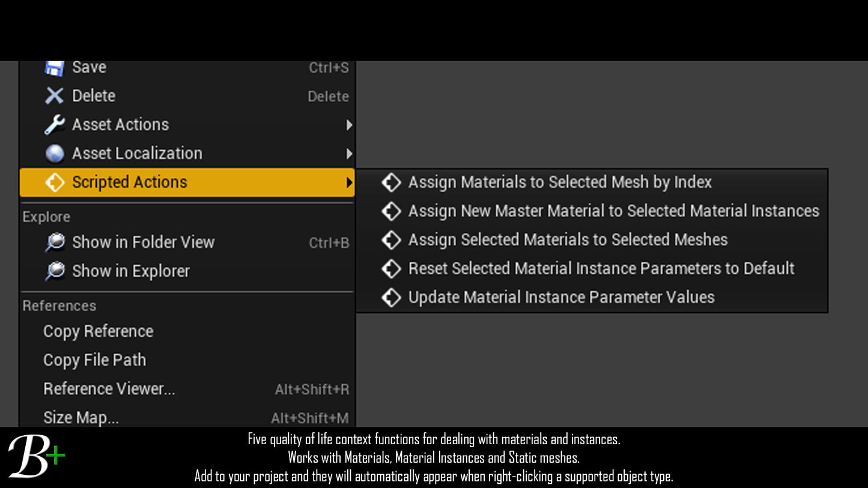Click the wrench icon for Asset Actions
This screenshot has width=868, height=488.
[55, 125]
